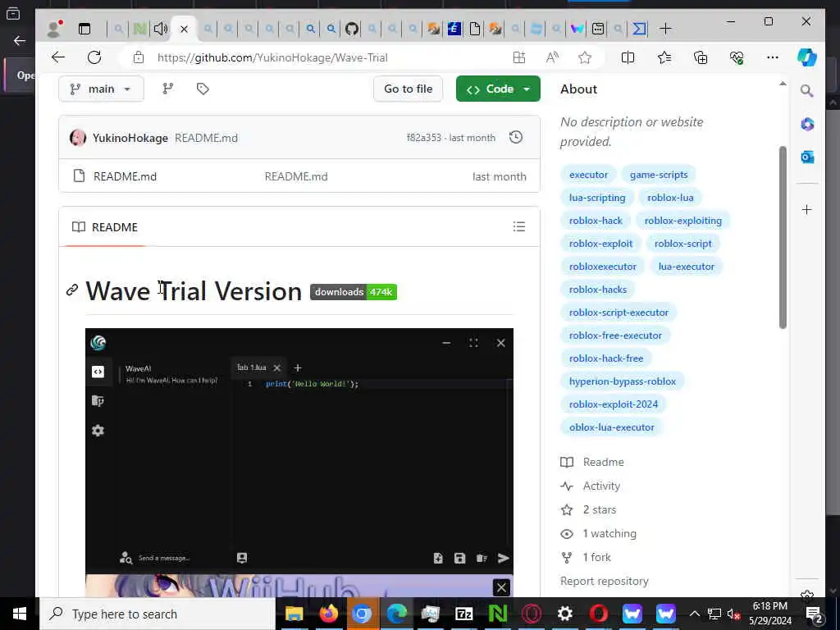The height and width of the screenshot is (630, 840).
Task: Click the address bar URL
Action: pos(272,57)
